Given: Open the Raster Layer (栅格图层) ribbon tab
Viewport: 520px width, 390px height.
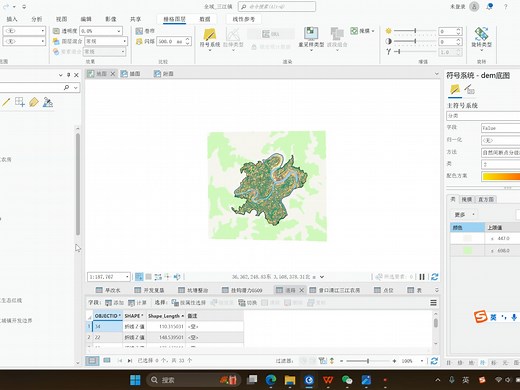Looking at the screenshot, I should tap(174, 19).
